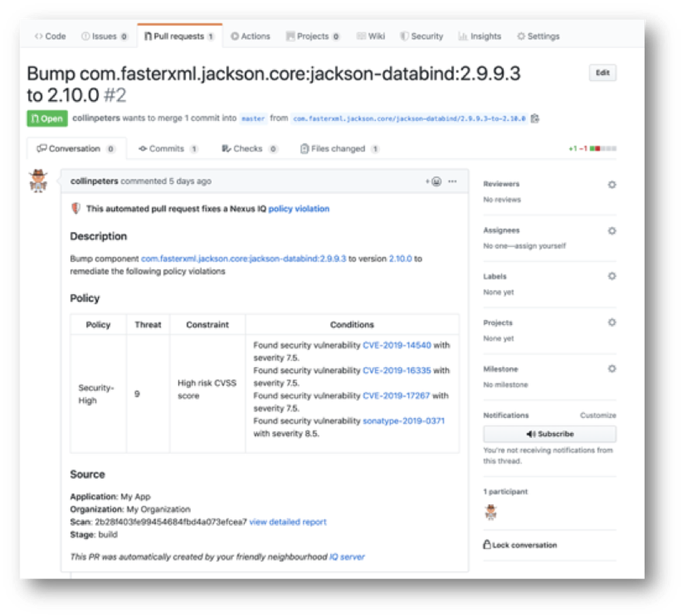The image size is (682, 616).
Task: Click the Threat column header
Action: click(x=148, y=325)
